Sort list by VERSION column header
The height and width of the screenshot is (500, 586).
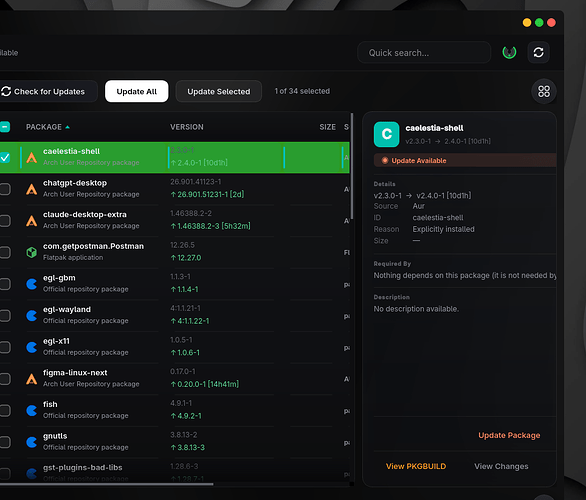187,127
